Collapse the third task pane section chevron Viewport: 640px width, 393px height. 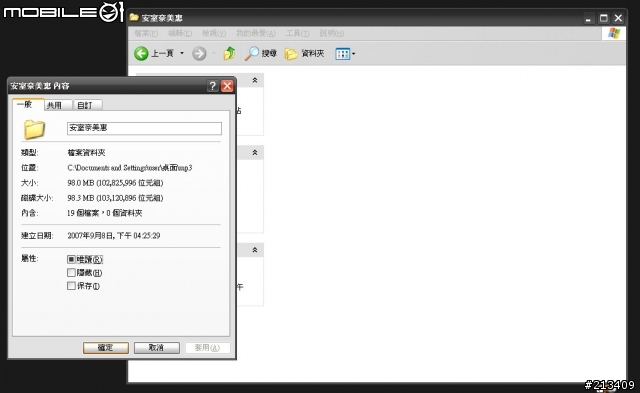point(255,250)
